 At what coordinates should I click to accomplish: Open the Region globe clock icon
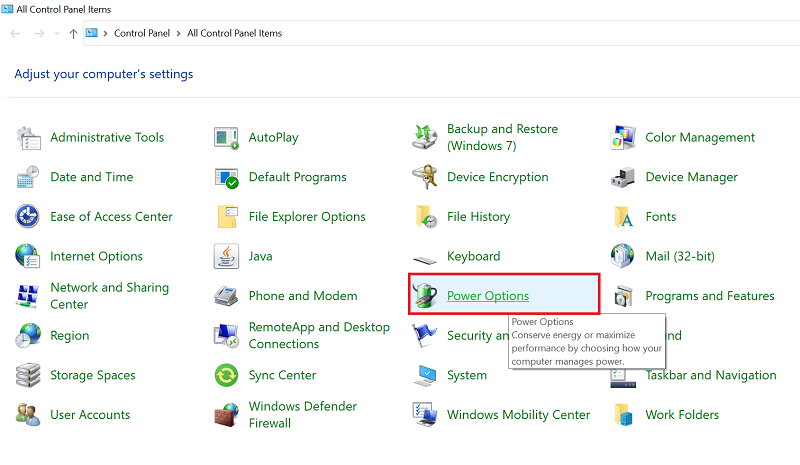click(28, 336)
